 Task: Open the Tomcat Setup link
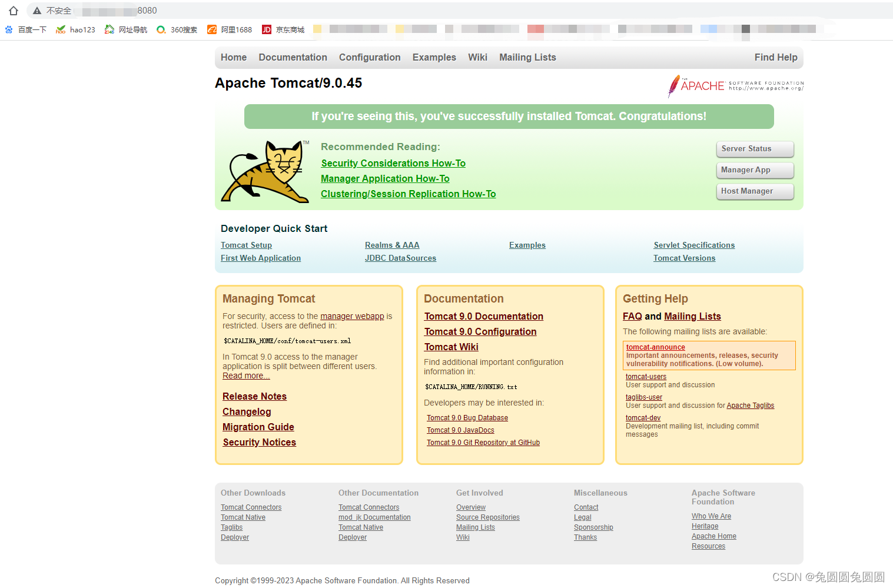click(x=246, y=245)
